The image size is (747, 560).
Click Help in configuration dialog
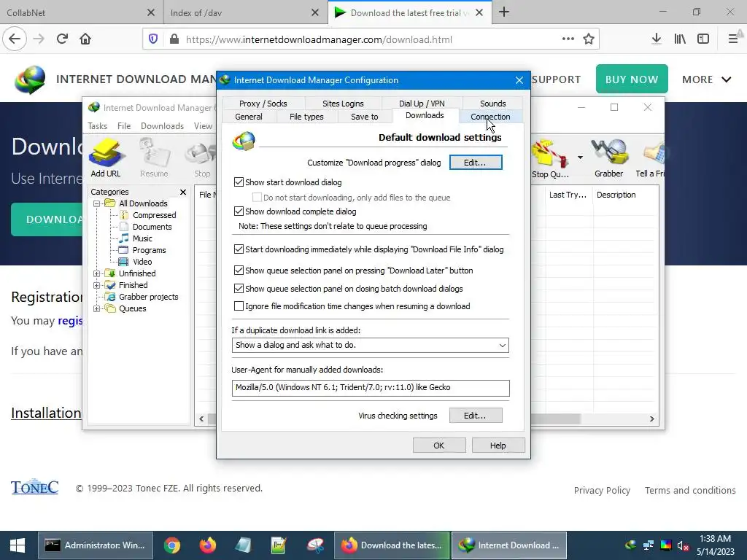(x=498, y=446)
